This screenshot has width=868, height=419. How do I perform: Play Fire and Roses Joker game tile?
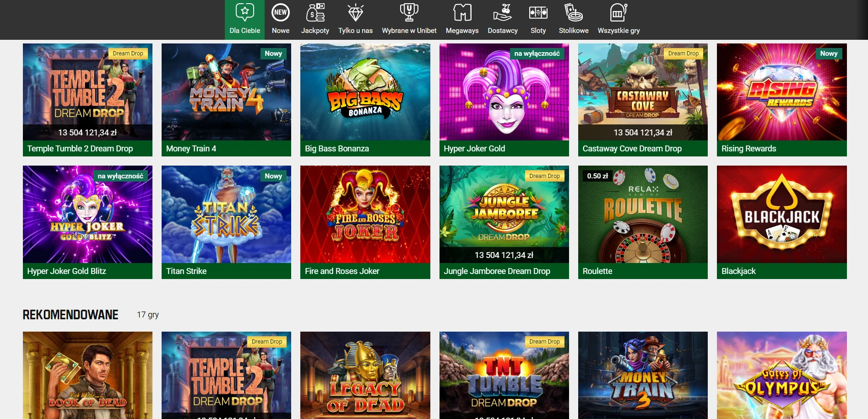click(x=365, y=222)
